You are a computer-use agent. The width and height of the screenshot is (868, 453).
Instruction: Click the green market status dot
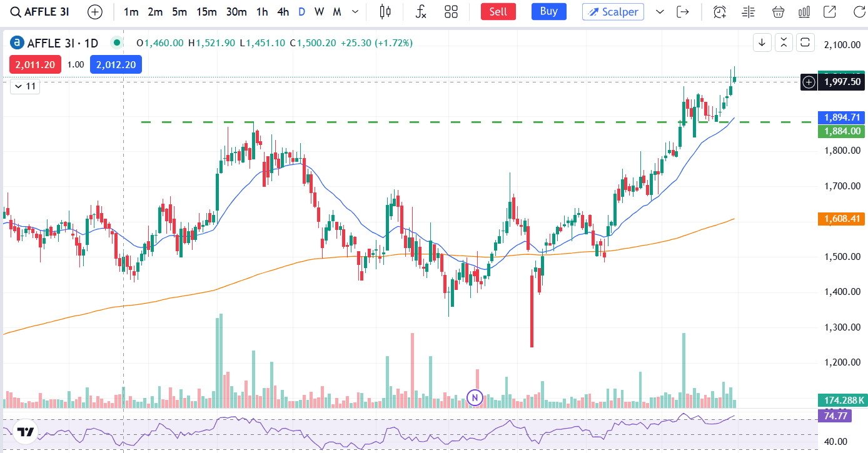coord(116,42)
